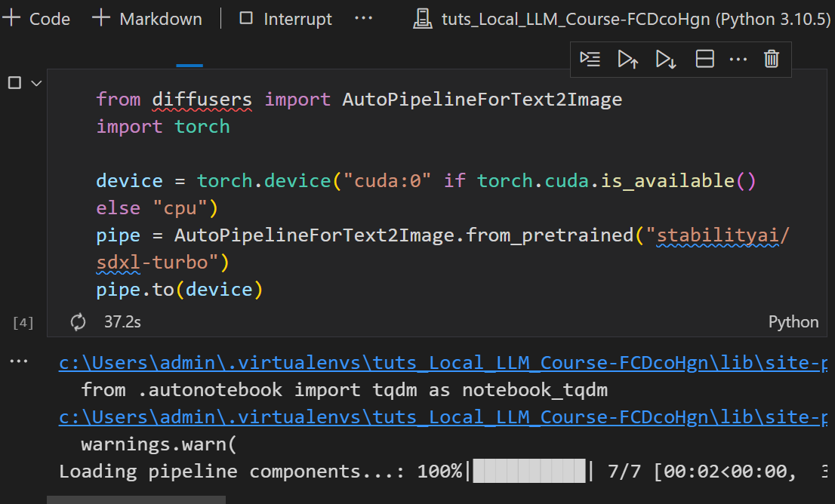Open the cell output actions ellipsis

[18, 362]
